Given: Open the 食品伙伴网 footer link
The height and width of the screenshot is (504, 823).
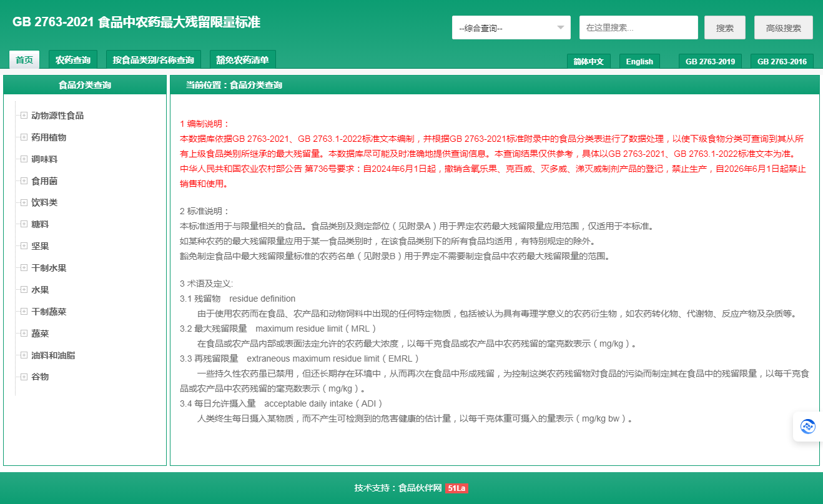Looking at the screenshot, I should coord(420,488).
